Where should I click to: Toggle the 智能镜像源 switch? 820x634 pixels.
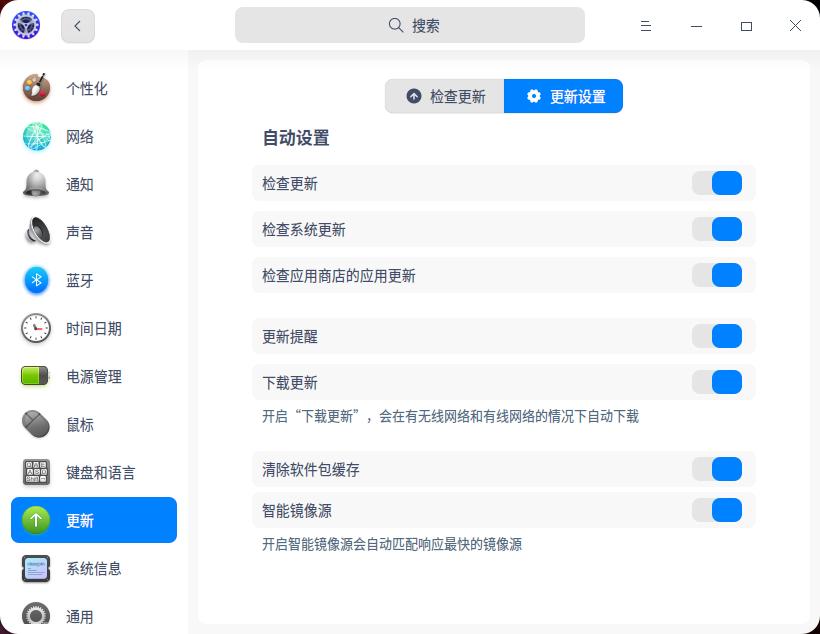coord(716,510)
